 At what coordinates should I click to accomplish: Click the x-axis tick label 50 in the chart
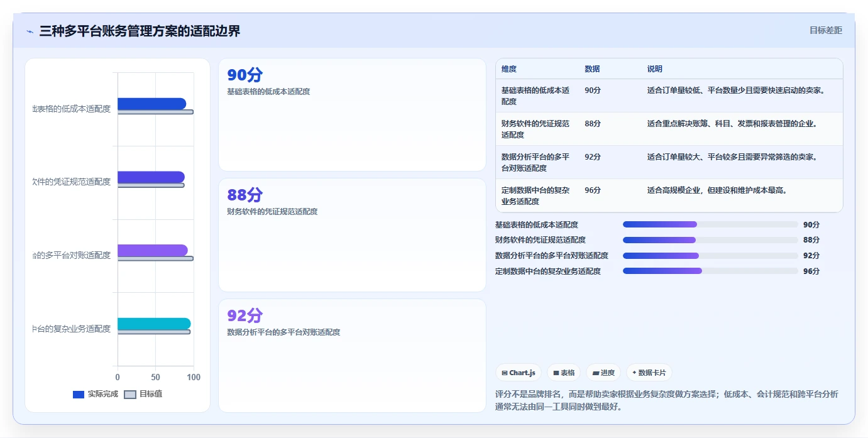pyautogui.click(x=155, y=377)
